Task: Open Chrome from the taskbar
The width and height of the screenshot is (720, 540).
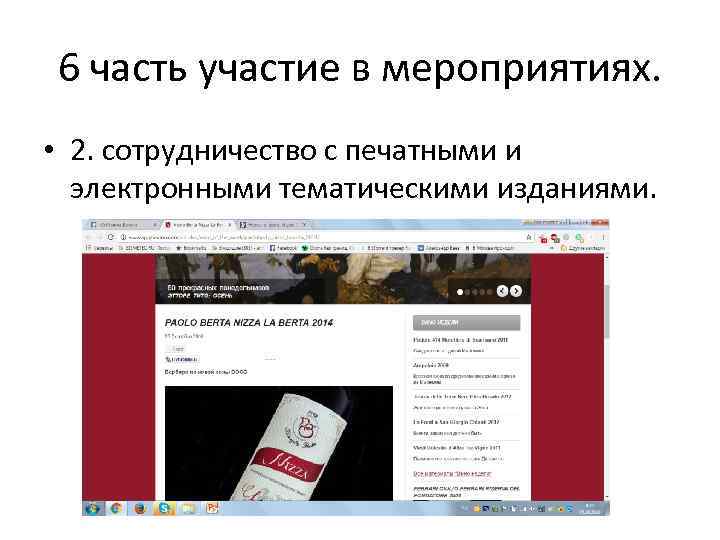Action: pos(116,508)
